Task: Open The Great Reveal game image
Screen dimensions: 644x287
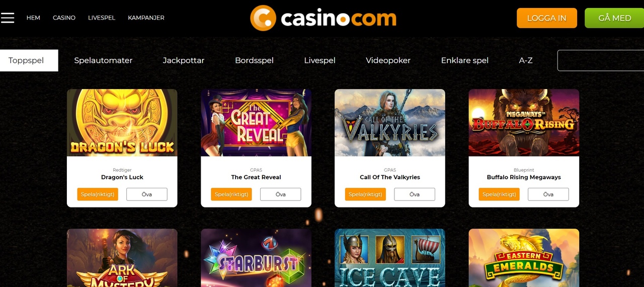Action: pos(256,123)
